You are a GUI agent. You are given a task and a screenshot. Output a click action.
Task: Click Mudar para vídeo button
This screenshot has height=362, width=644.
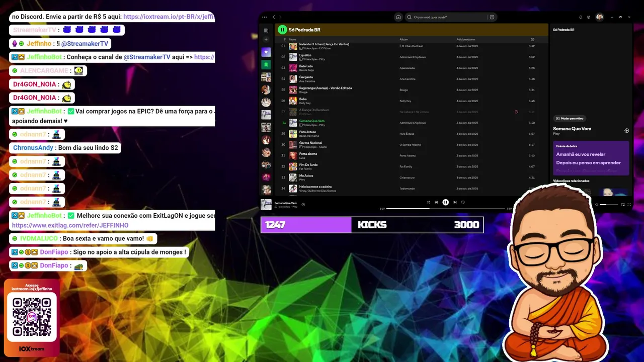[569, 119]
